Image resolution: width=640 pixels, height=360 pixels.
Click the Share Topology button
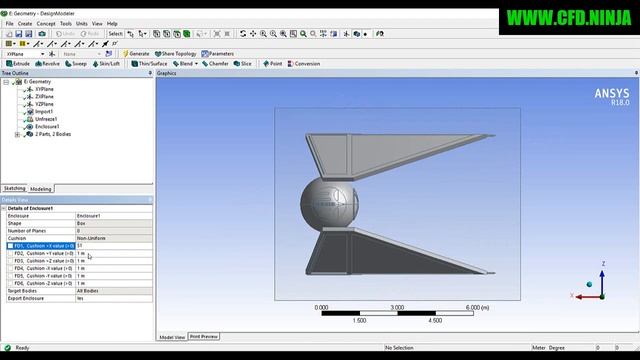pyautogui.click(x=176, y=54)
